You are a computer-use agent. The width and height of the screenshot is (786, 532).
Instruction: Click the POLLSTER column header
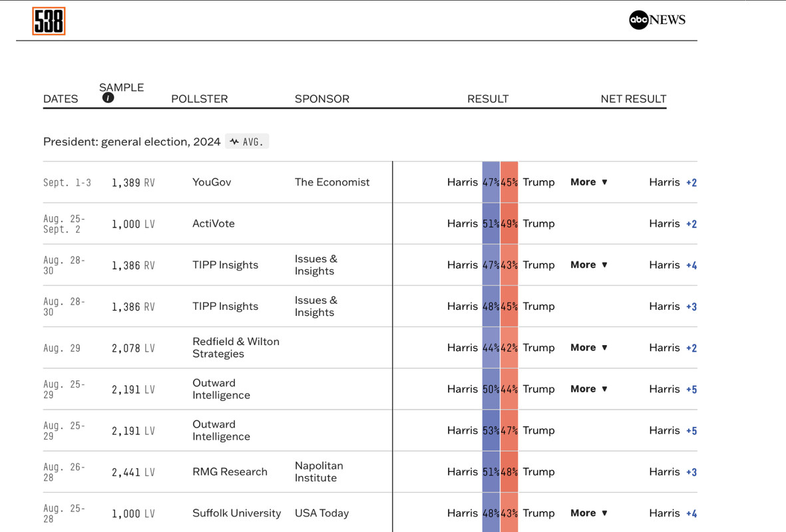[200, 98]
